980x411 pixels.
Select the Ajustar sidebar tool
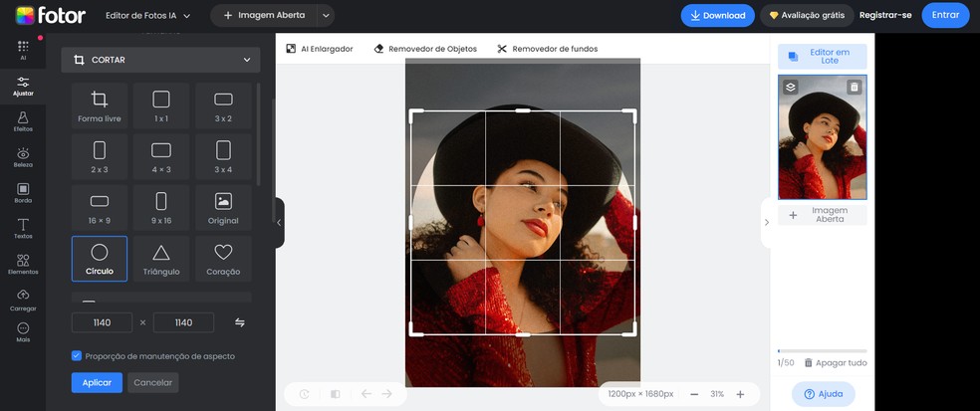pyautogui.click(x=23, y=87)
